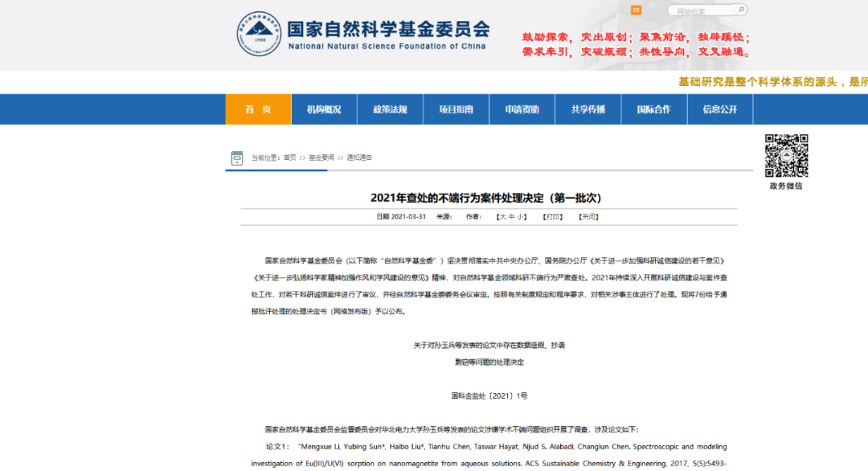Open the 信息公开 menu
The image size is (868, 471).
click(719, 109)
